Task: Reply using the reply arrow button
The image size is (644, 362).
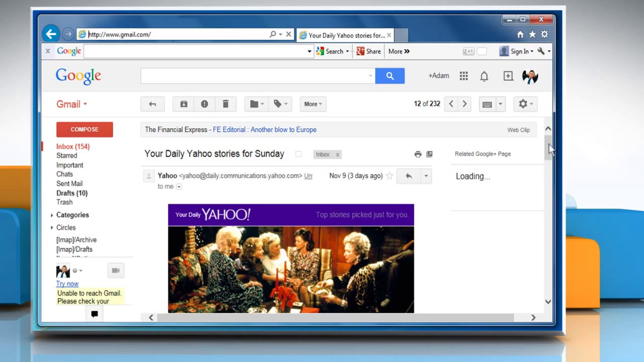Action: pyautogui.click(x=409, y=176)
